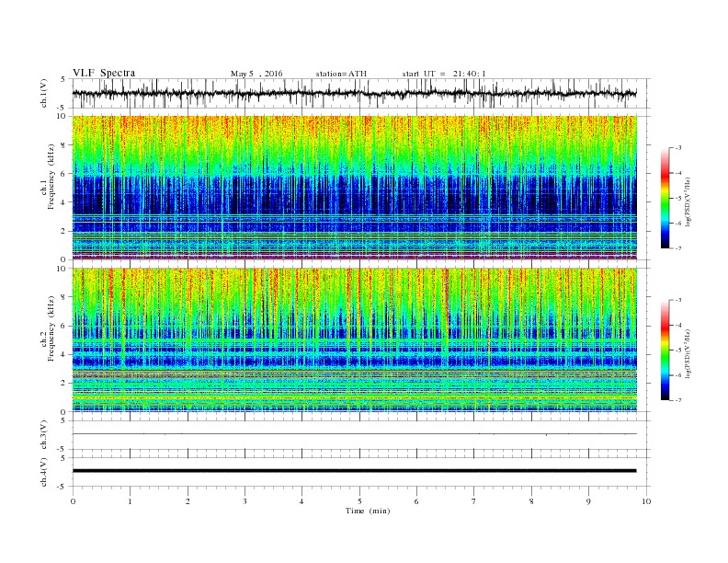Screen dimensions: 728x563
Task: Click the '10' time axis tick label
Action: pos(646,501)
